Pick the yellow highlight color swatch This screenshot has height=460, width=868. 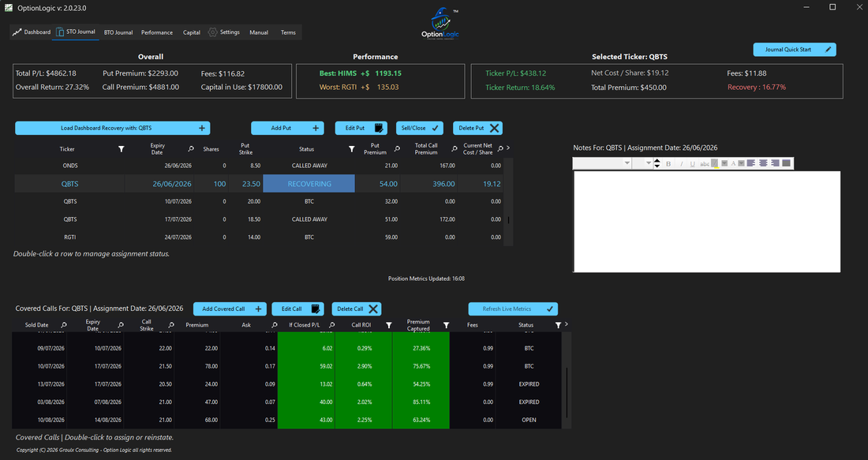click(x=715, y=163)
